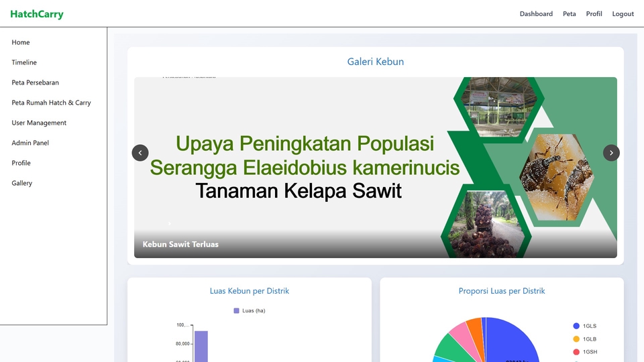The image size is (644, 362).
Task: Open Peta in top navigation
Action: point(570,14)
